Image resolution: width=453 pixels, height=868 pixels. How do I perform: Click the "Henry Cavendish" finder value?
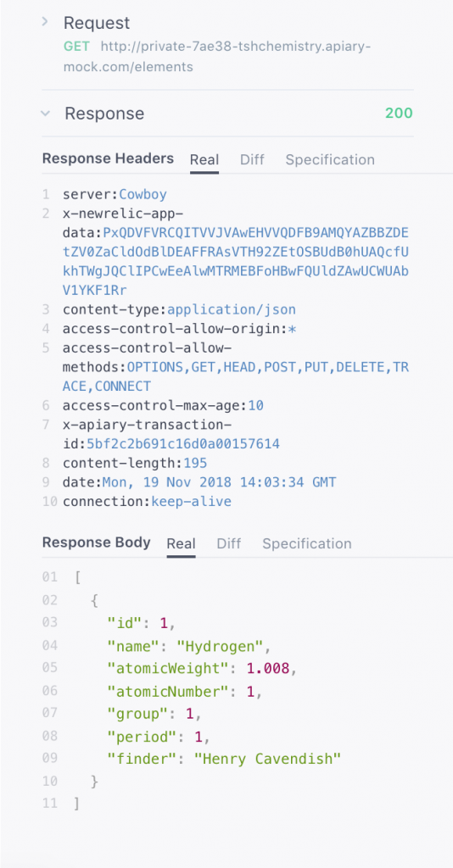tap(267, 759)
